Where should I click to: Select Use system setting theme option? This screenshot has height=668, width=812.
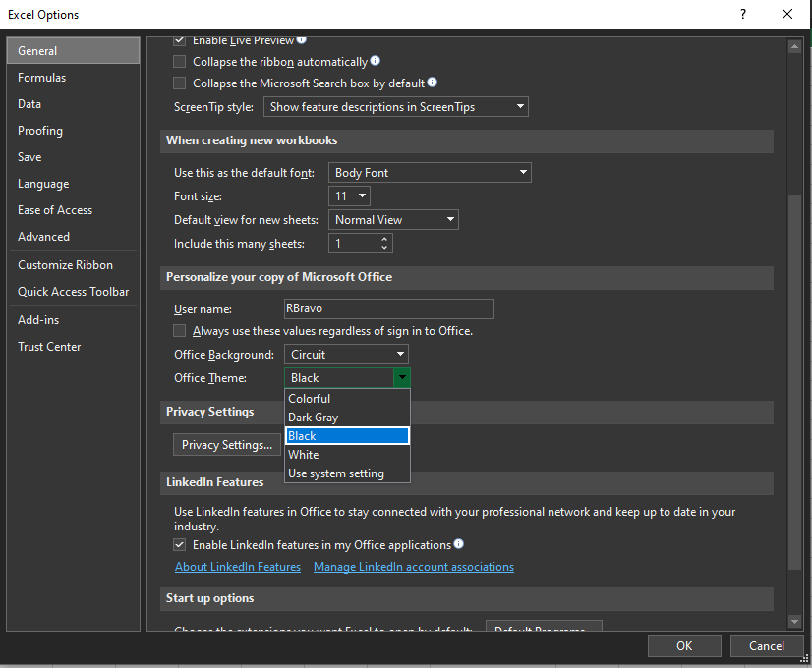347,473
